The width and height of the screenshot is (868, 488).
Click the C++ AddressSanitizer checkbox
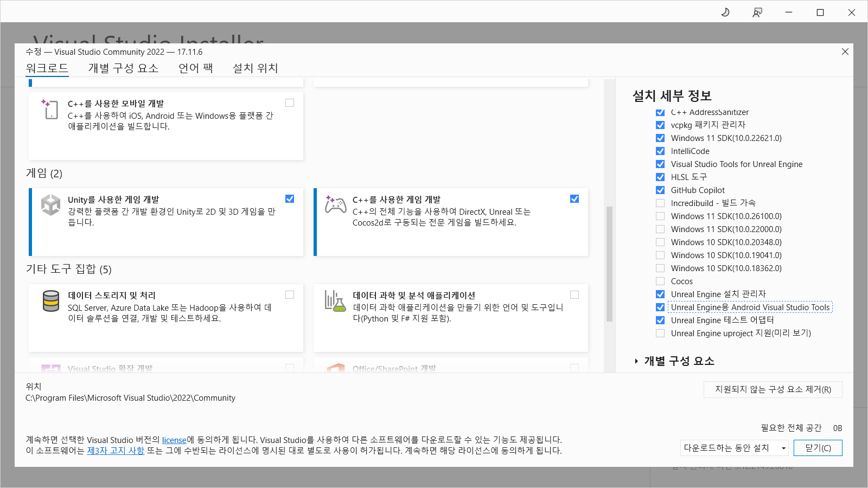click(x=660, y=112)
